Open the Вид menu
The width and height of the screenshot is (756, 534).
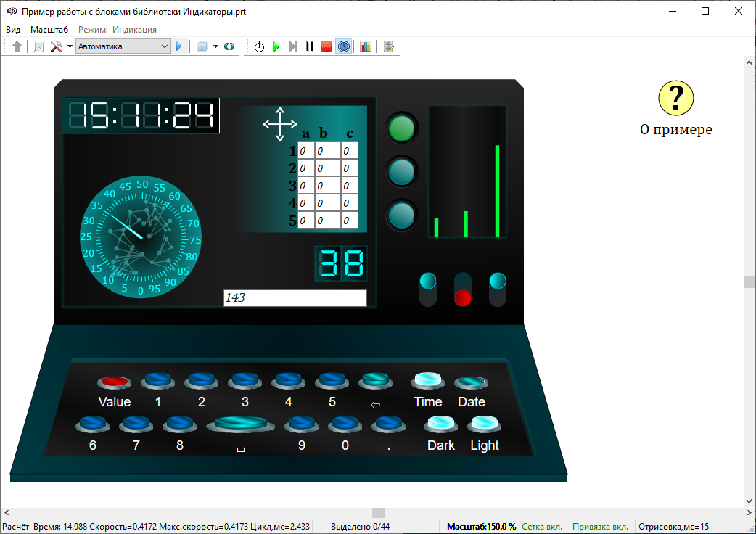click(13, 30)
